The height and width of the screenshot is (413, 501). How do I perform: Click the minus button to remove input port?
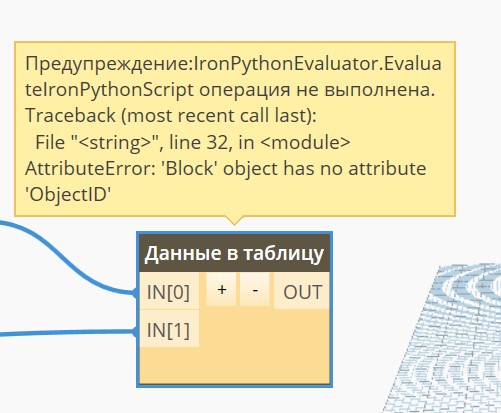point(255,289)
